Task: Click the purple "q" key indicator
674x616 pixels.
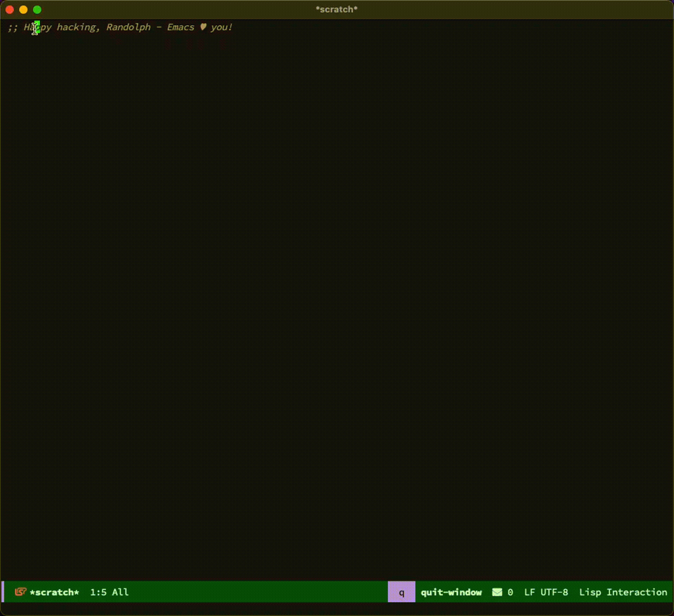Action: click(402, 592)
